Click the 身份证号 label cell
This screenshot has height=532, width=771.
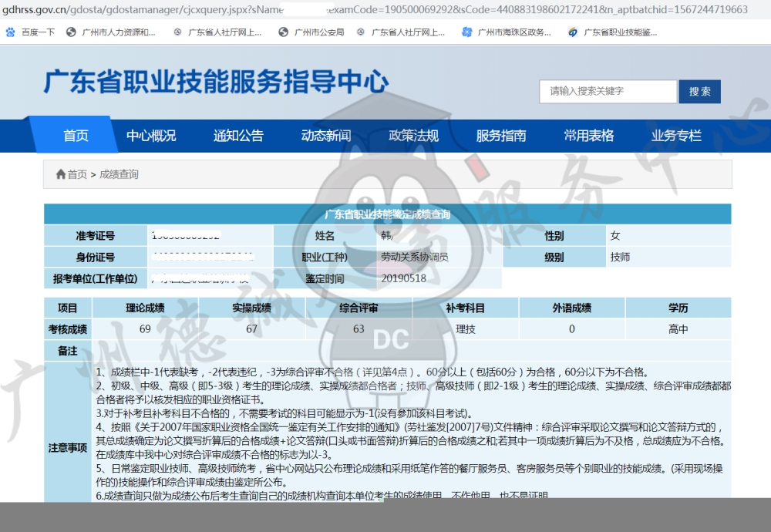pos(96,258)
